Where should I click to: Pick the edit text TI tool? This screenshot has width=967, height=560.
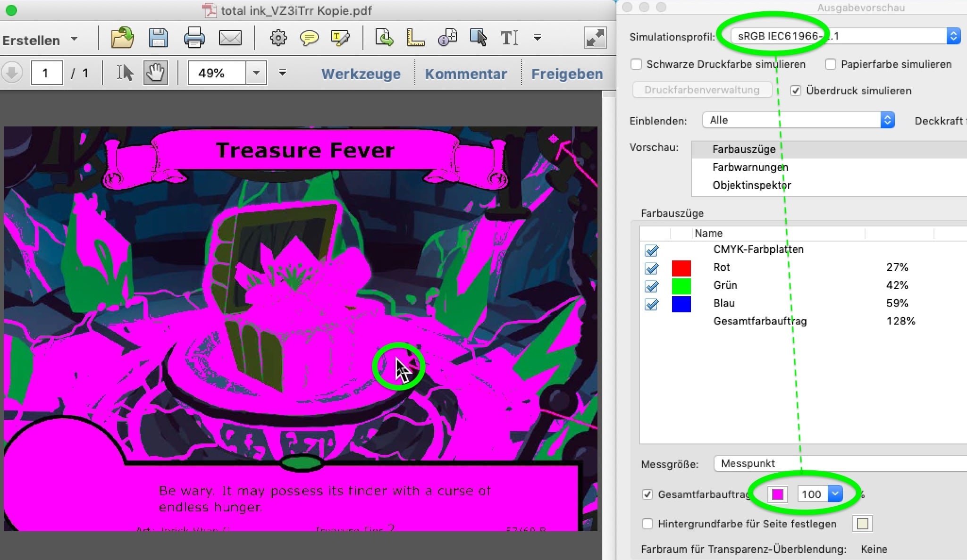tap(509, 38)
